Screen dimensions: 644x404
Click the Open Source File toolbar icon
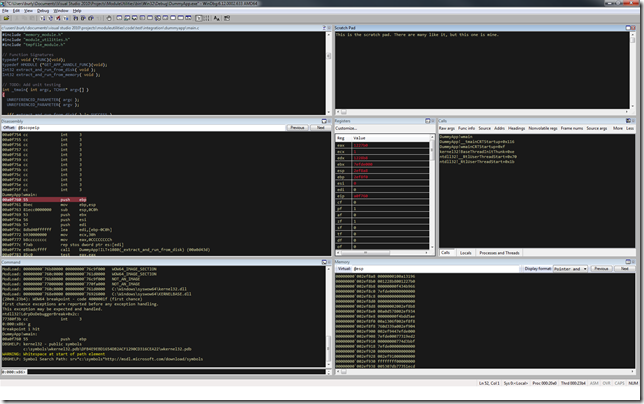point(6,18)
